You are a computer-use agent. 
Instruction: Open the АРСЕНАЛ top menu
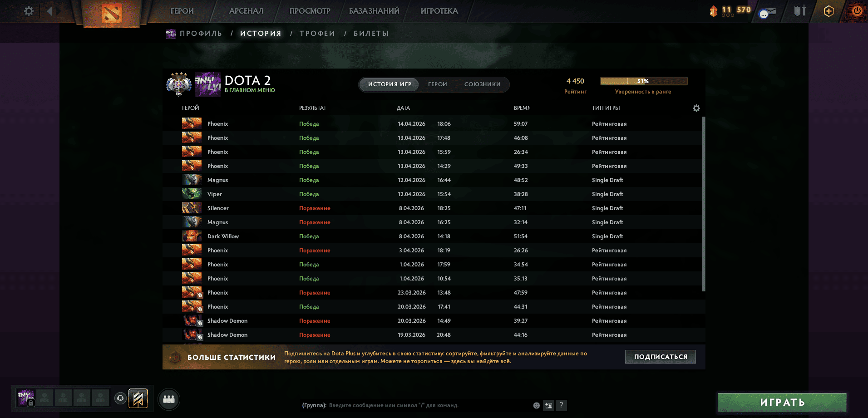point(246,11)
